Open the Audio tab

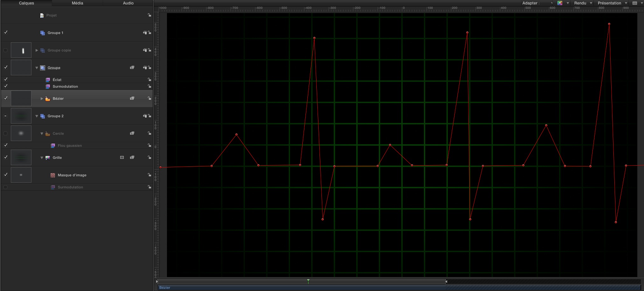pos(128,3)
